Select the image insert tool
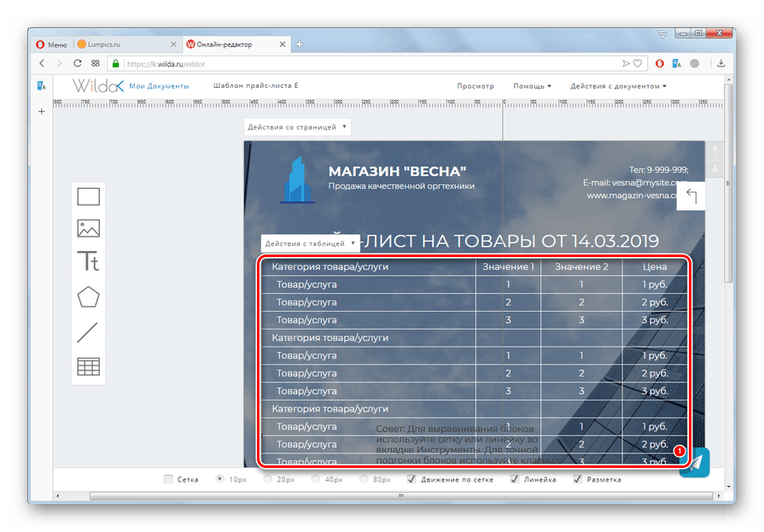This screenshot has height=532, width=764. pos(88,228)
